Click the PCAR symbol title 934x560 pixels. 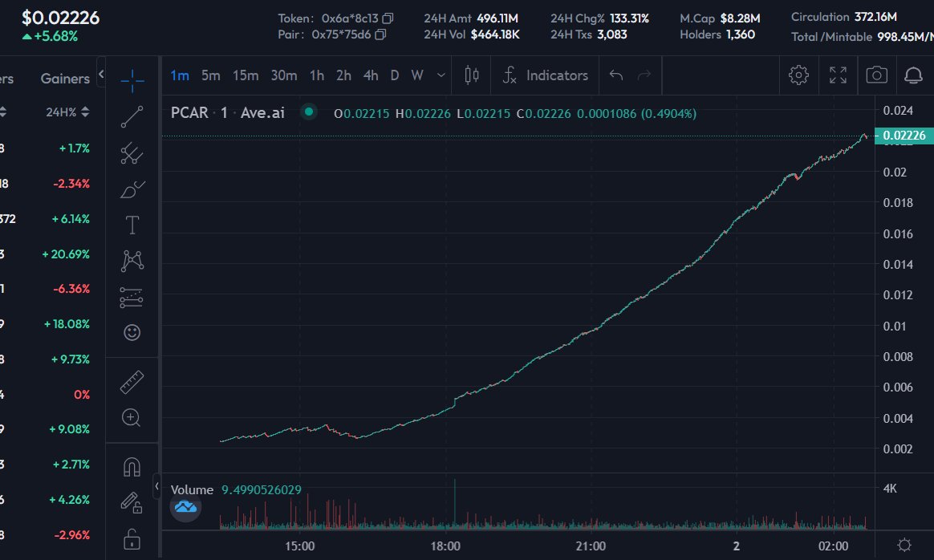coord(189,112)
